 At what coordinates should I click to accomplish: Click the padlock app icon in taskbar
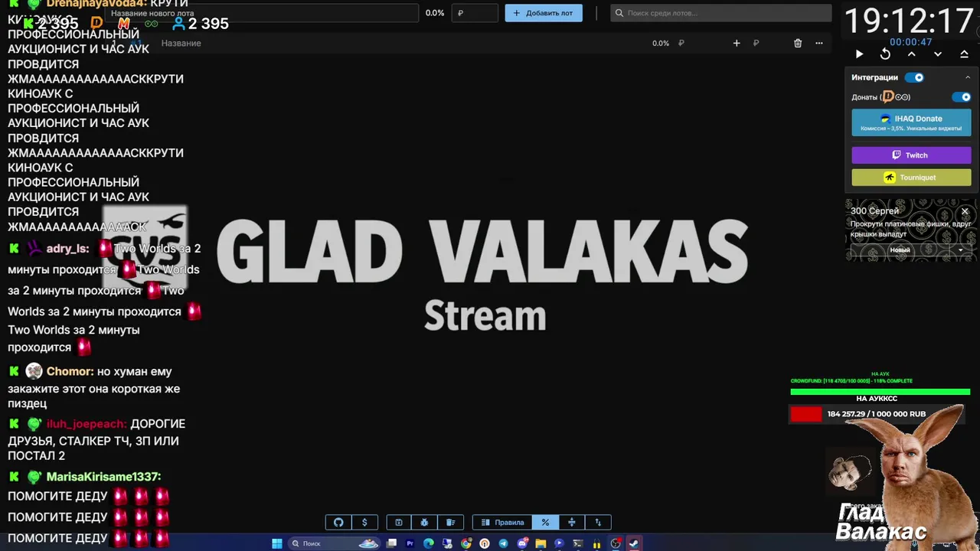(596, 543)
